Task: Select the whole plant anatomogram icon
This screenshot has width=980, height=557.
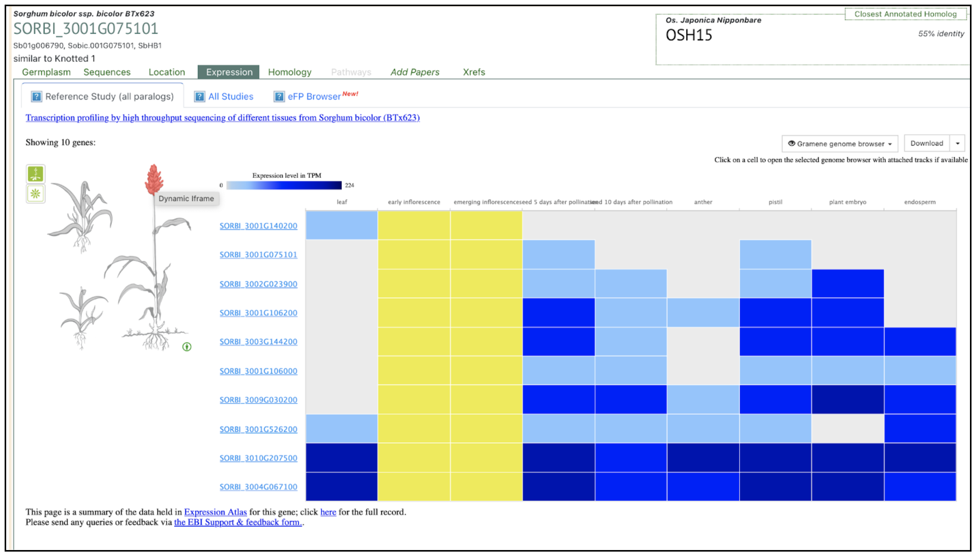Action: (x=36, y=174)
